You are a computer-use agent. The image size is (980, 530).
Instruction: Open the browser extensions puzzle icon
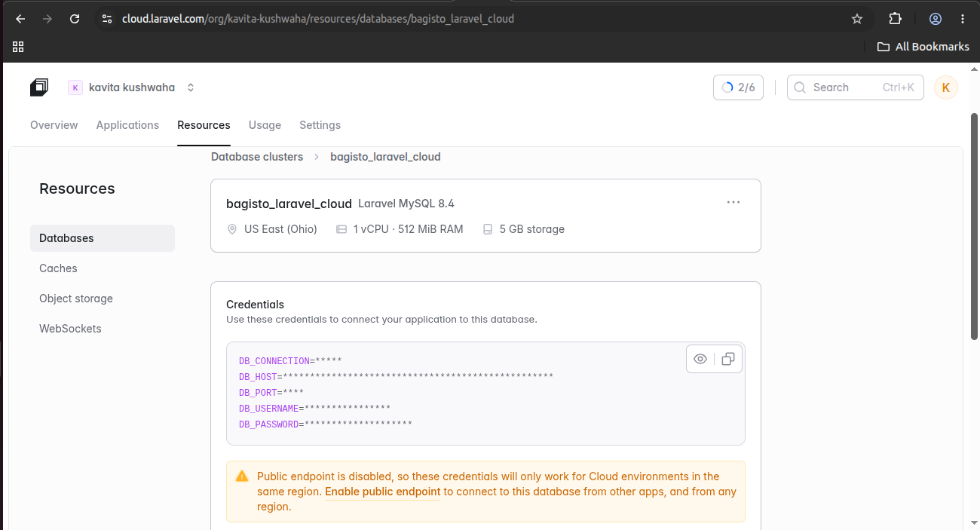pos(895,19)
